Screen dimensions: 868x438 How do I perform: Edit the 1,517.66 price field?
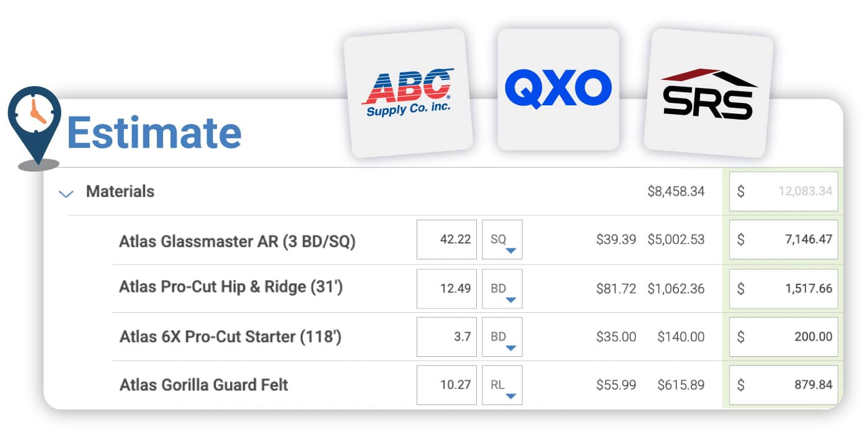point(783,289)
